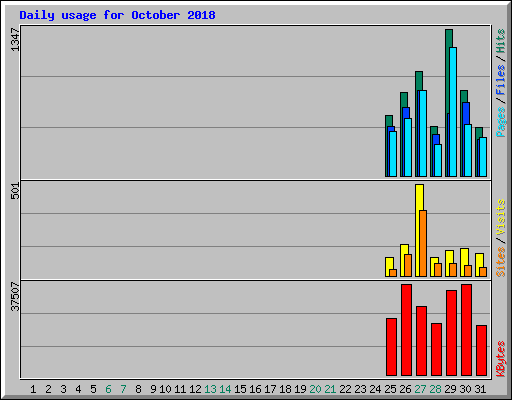
Task: Pick the cyan Pages bar for day 29
Action: click(453, 112)
